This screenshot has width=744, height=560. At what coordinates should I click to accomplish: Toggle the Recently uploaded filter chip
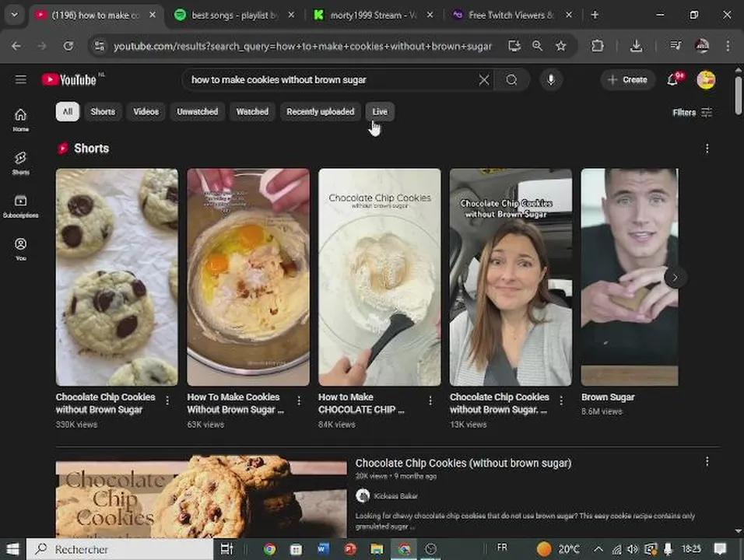coord(320,112)
